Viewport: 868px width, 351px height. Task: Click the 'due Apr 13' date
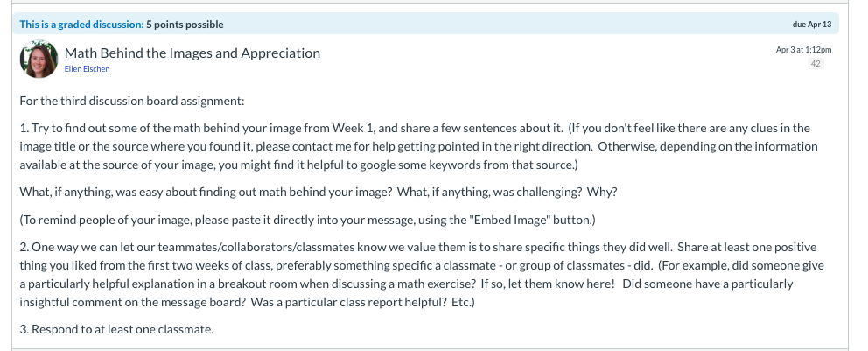click(x=812, y=25)
